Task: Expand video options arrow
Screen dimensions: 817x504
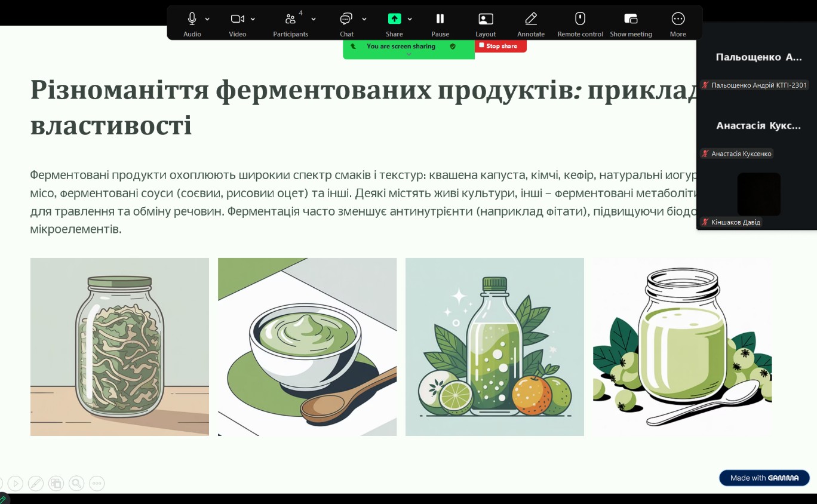Action: 253,19
